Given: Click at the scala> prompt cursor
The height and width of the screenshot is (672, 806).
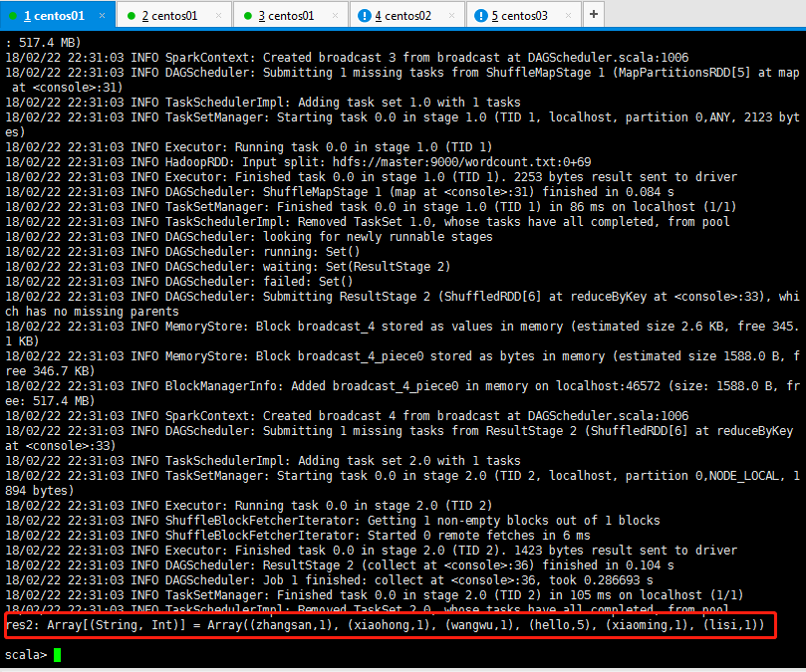Looking at the screenshot, I should [57, 655].
